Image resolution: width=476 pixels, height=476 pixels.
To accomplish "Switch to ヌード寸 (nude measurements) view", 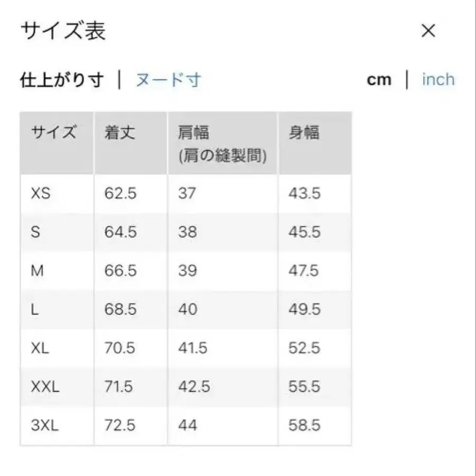I will 168,79.
